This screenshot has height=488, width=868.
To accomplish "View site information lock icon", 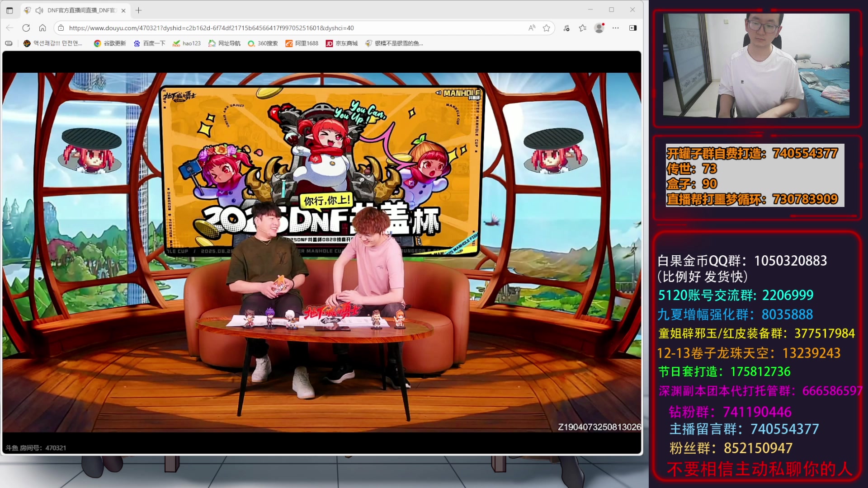I will click(61, 28).
